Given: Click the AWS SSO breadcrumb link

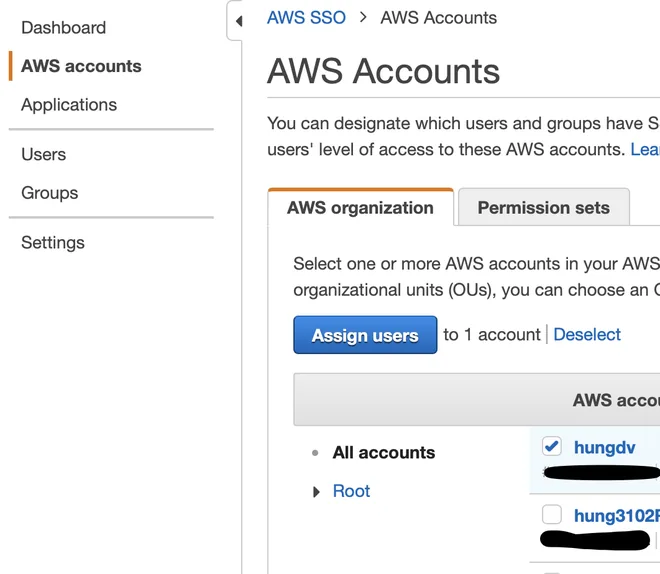Looking at the screenshot, I should coord(306,18).
